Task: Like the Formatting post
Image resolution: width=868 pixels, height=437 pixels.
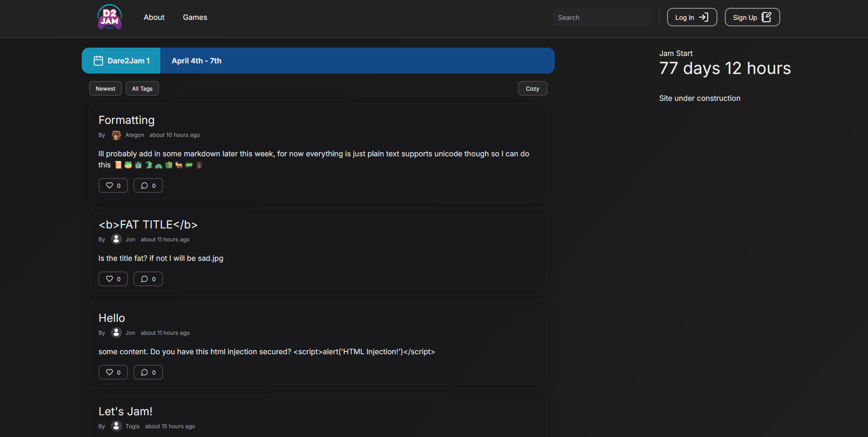Action: (x=113, y=185)
